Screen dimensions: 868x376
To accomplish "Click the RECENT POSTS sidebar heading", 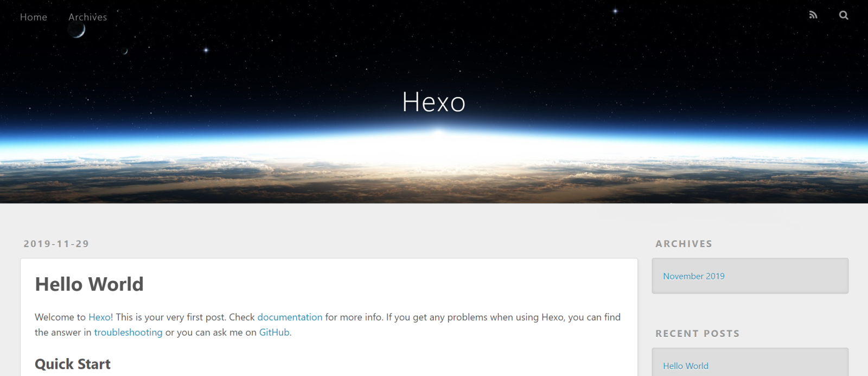I will pyautogui.click(x=697, y=333).
